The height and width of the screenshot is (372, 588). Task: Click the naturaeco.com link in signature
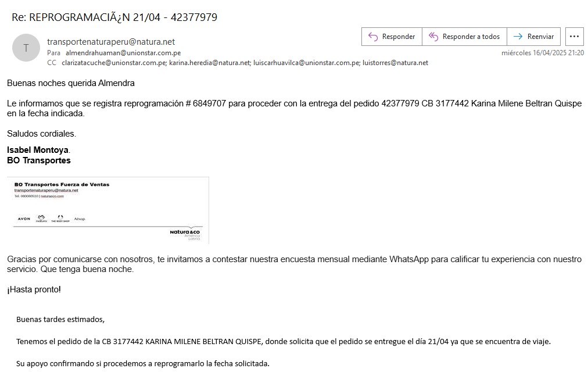[x=52, y=196]
